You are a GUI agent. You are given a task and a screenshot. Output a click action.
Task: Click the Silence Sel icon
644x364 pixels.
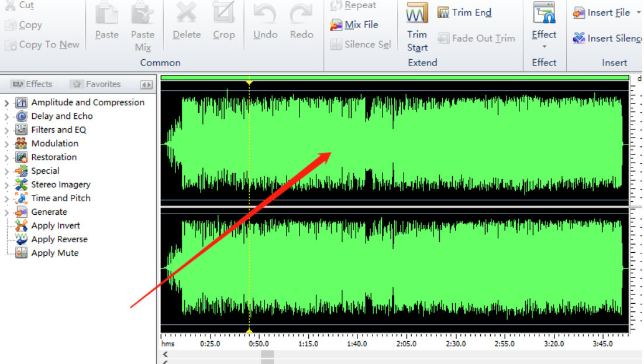point(336,44)
